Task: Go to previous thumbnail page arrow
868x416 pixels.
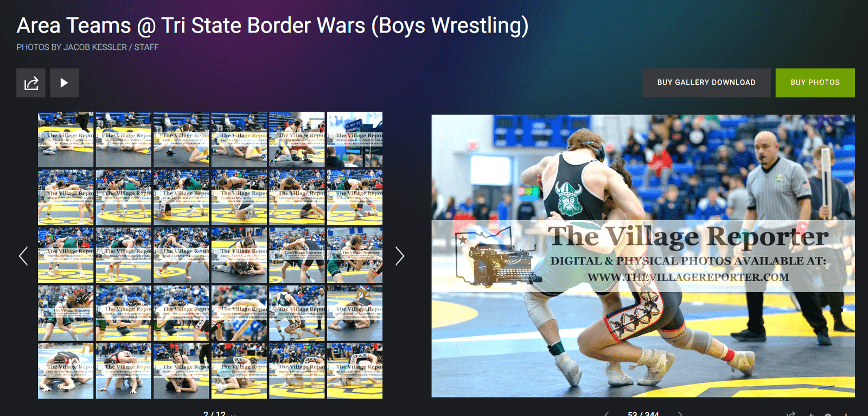Action: click(x=23, y=256)
